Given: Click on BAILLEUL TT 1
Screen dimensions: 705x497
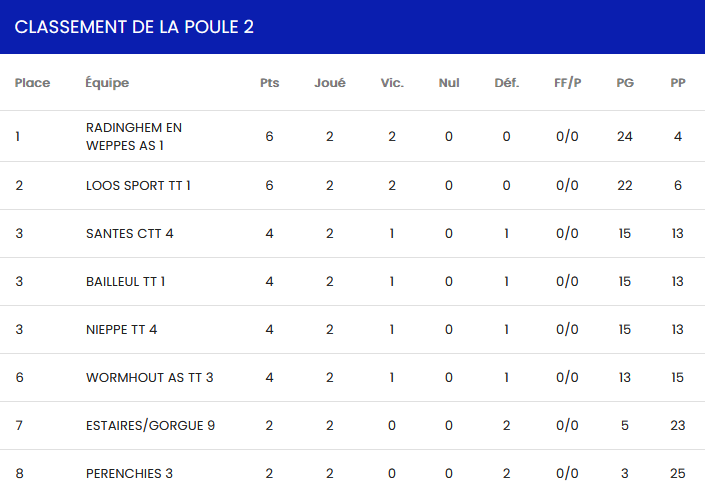Looking at the screenshot, I should coord(126,281).
